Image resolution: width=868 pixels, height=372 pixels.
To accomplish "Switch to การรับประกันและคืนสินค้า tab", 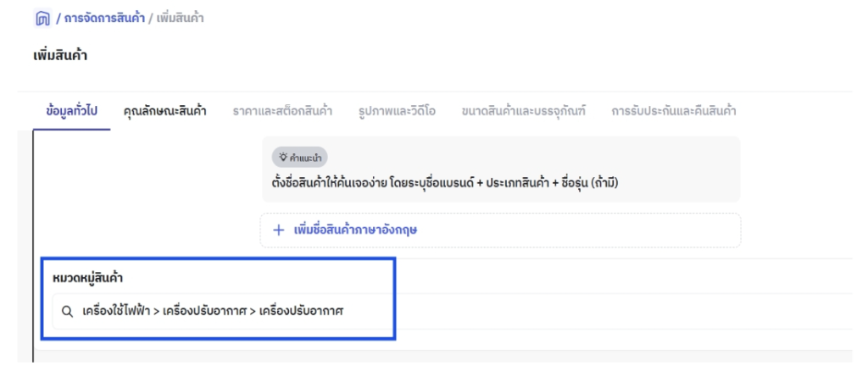I will [674, 111].
